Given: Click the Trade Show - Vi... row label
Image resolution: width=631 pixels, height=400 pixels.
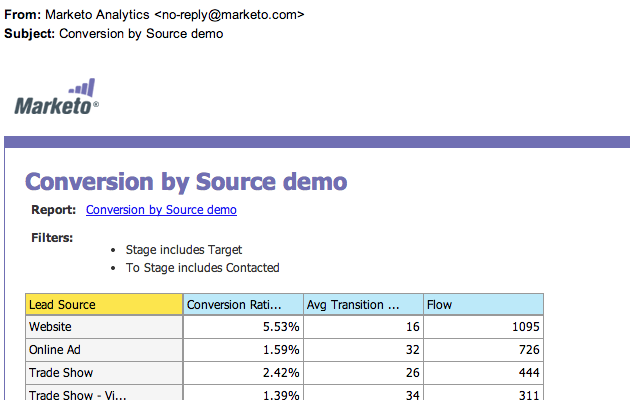Looking at the screenshot, I should (x=104, y=393).
